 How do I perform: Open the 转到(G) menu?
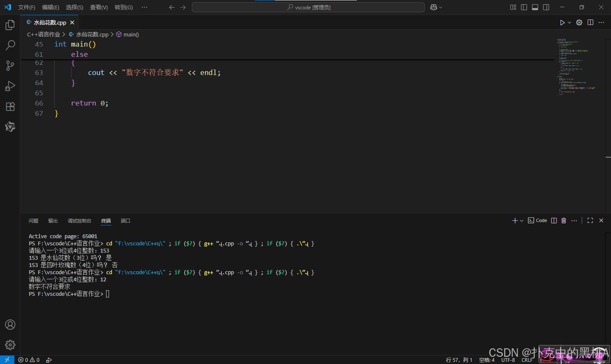(x=123, y=7)
